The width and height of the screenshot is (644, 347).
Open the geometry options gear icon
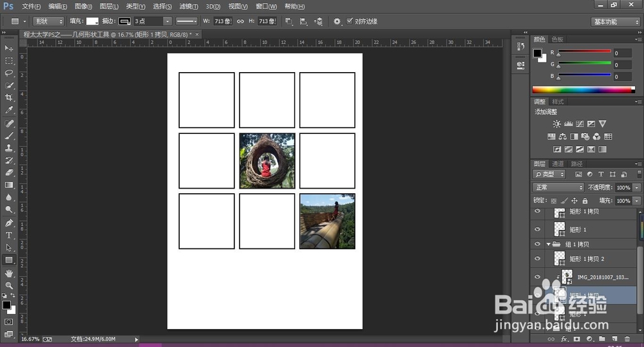point(337,21)
